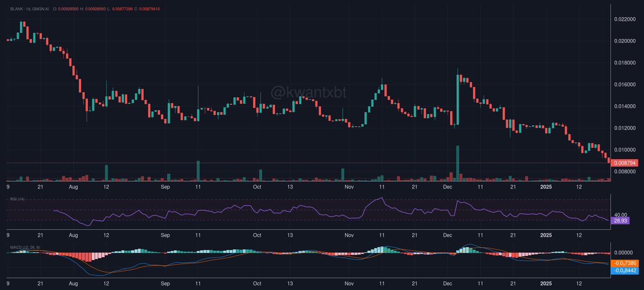Click the 0.008000 price axis label
The height and width of the screenshot is (290, 644).
pyautogui.click(x=625, y=171)
